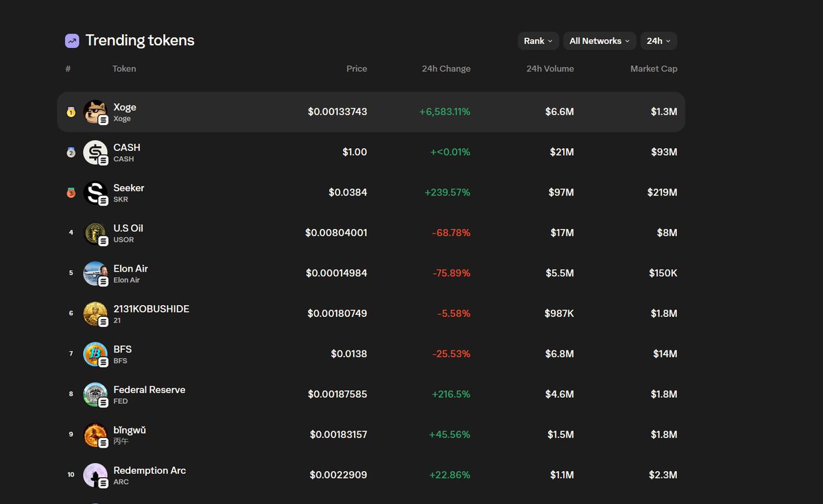The image size is (823, 504).
Task: Click the Token column header
Action: click(x=124, y=69)
